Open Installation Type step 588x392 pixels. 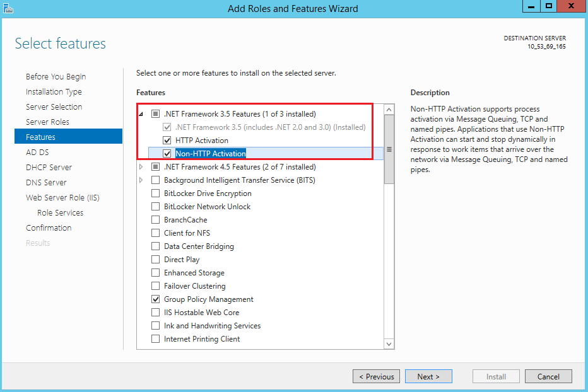coord(54,92)
